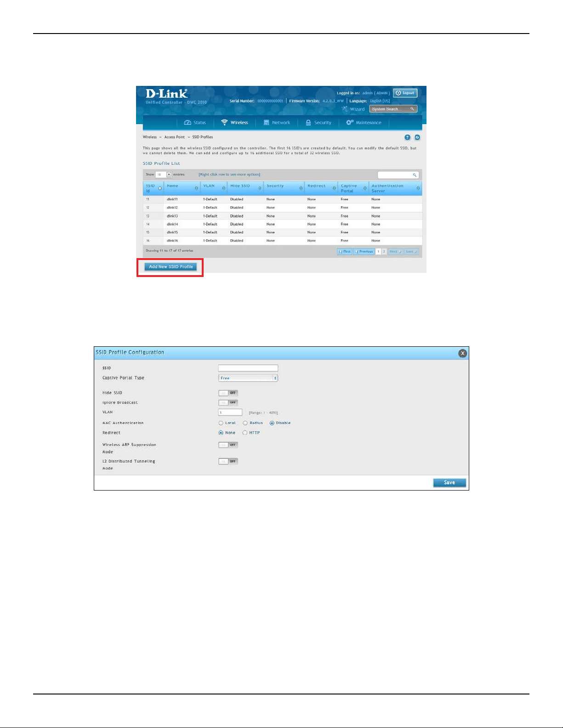Click sort icon in Authentication Server column
This screenshot has width=563, height=728.
[418, 188]
